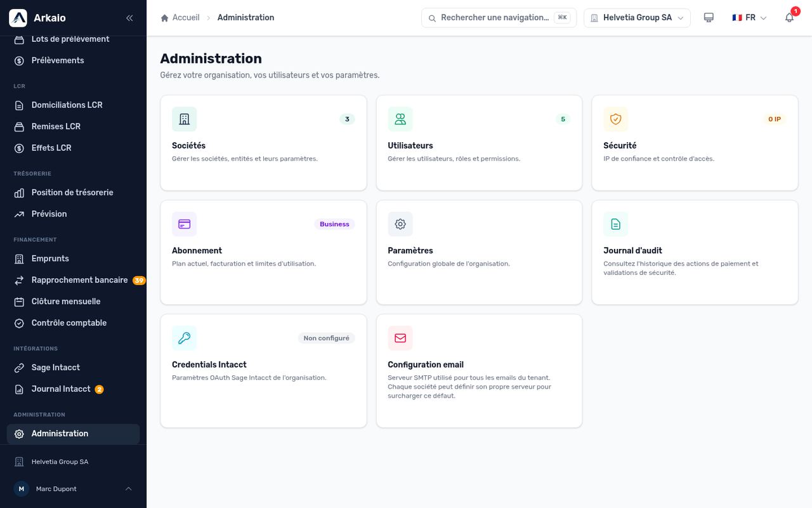The height and width of the screenshot is (508, 812).
Task: Select Contrôle comptable in the sidebar
Action: 74,323
